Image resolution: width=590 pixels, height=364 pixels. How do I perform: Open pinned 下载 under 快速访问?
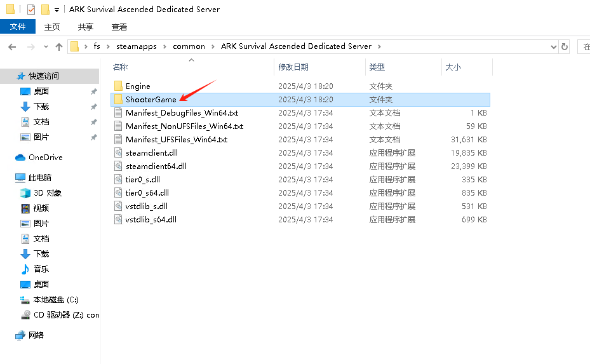point(35,107)
